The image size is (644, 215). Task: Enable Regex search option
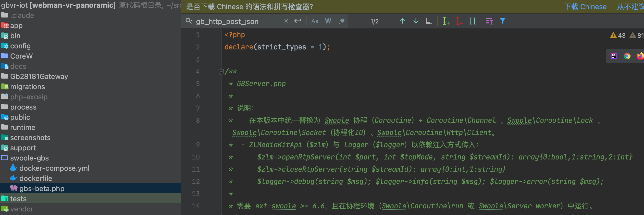pyautogui.click(x=342, y=21)
